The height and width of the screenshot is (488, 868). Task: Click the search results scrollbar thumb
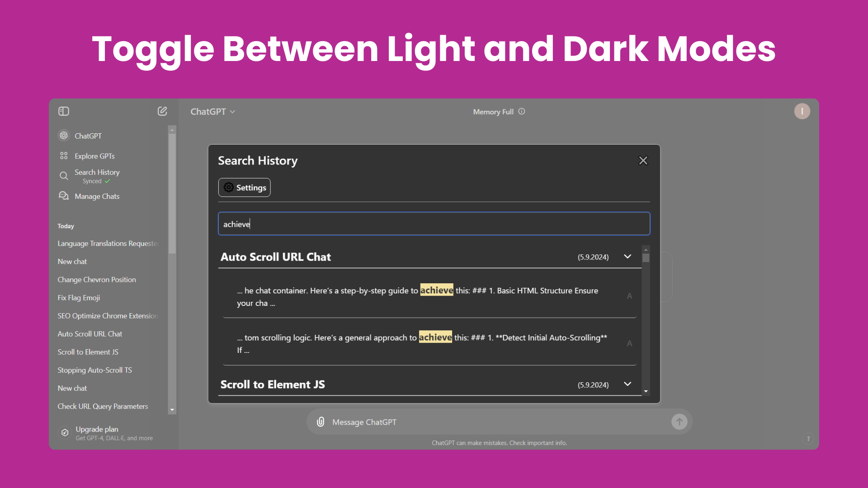pos(646,258)
